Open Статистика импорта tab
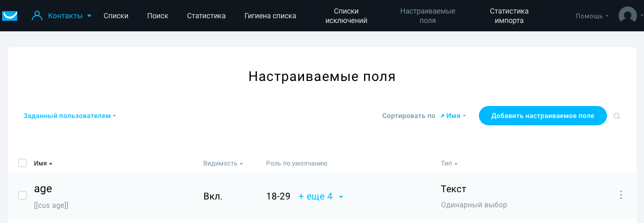The width and height of the screenshot is (644, 223). click(x=509, y=16)
